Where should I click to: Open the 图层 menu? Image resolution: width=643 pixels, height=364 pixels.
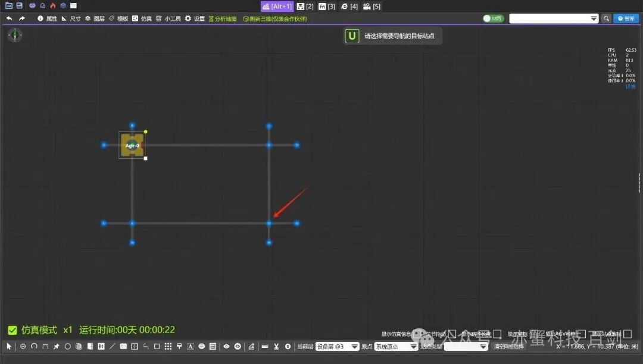(95, 18)
